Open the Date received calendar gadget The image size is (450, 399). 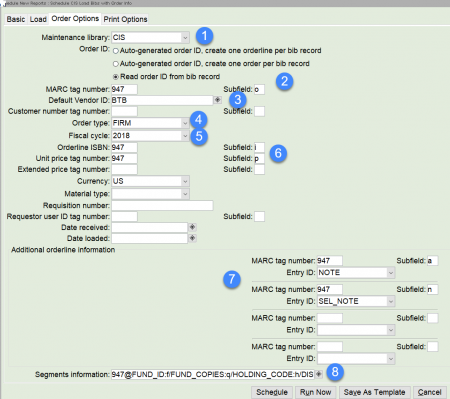pos(192,227)
